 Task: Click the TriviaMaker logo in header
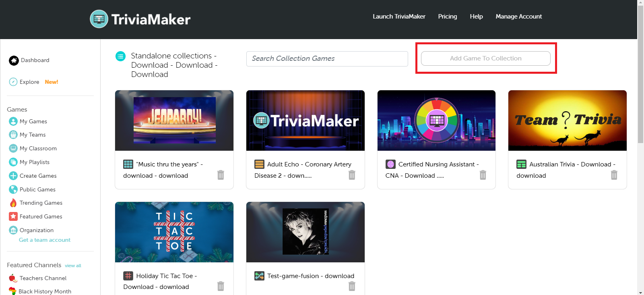pyautogui.click(x=140, y=19)
